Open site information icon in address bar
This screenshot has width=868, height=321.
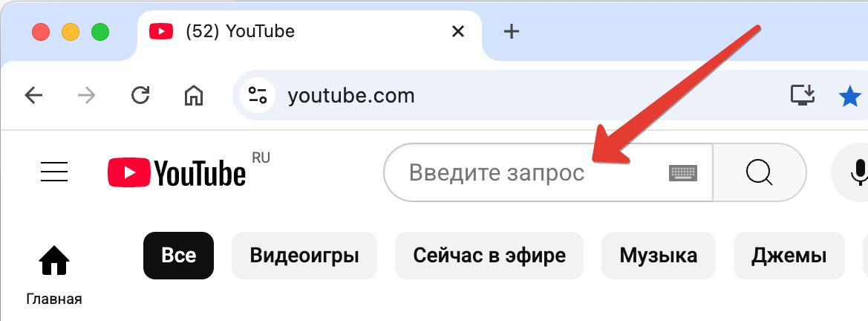click(x=258, y=96)
